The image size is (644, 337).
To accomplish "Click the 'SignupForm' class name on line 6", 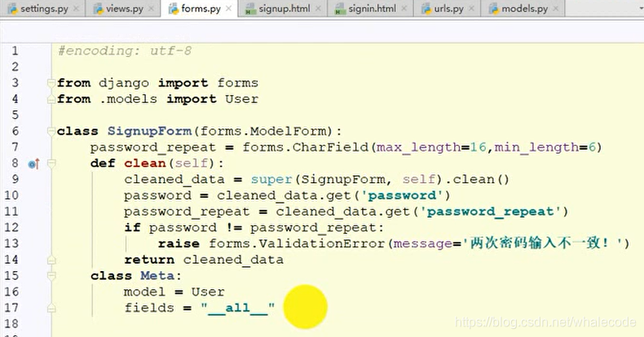I will 149,131.
